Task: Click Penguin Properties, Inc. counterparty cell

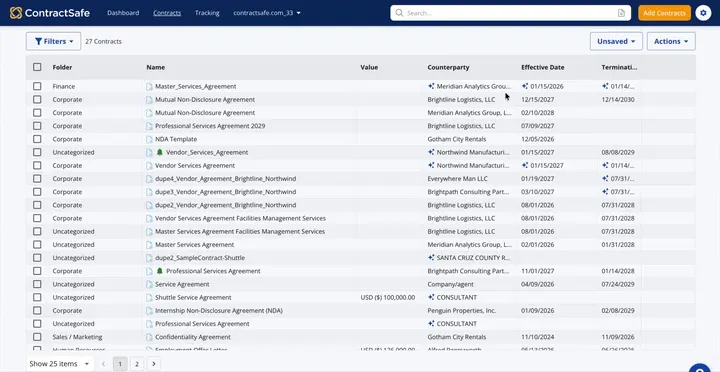Action: pos(461,311)
